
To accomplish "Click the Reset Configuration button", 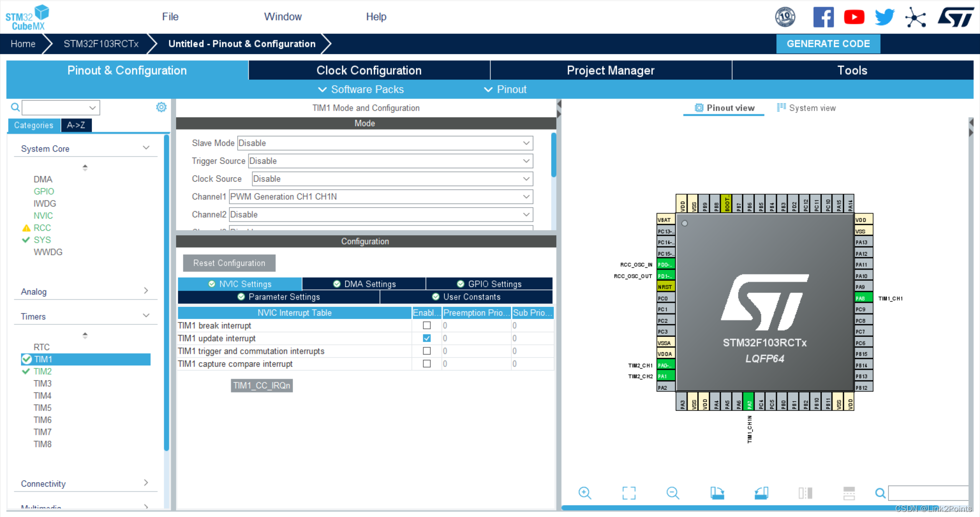I will pos(229,263).
